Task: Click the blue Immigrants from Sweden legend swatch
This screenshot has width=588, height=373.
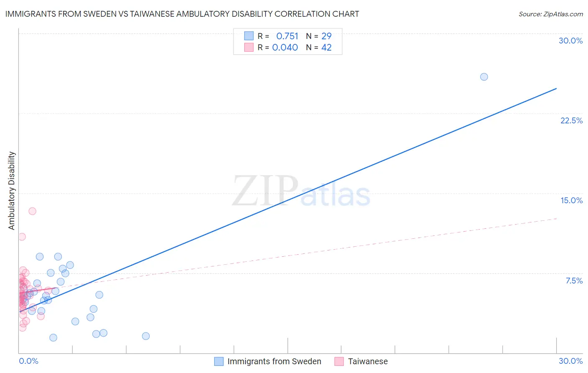Action: click(219, 361)
